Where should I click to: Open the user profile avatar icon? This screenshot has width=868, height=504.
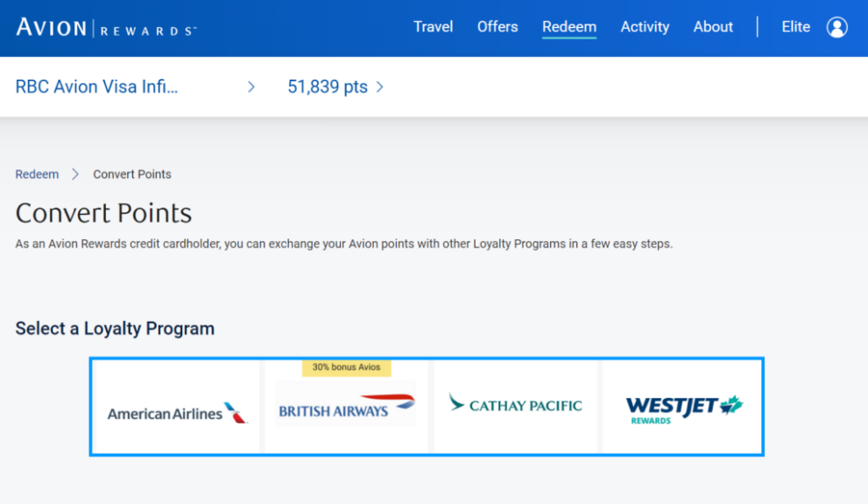[x=837, y=27]
